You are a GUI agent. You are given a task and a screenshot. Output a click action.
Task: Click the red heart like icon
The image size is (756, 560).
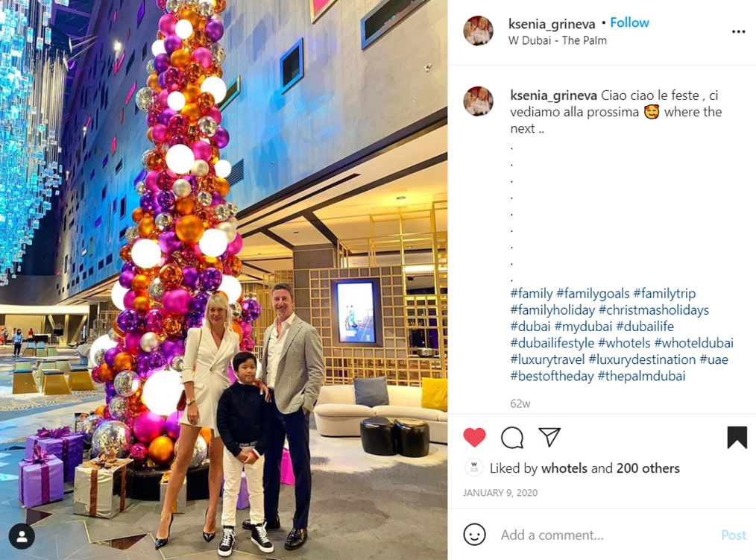coord(474,438)
